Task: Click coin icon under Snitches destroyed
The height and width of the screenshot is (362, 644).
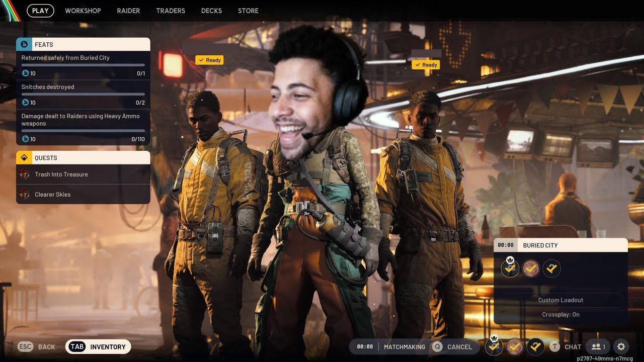Action: pos(25,103)
